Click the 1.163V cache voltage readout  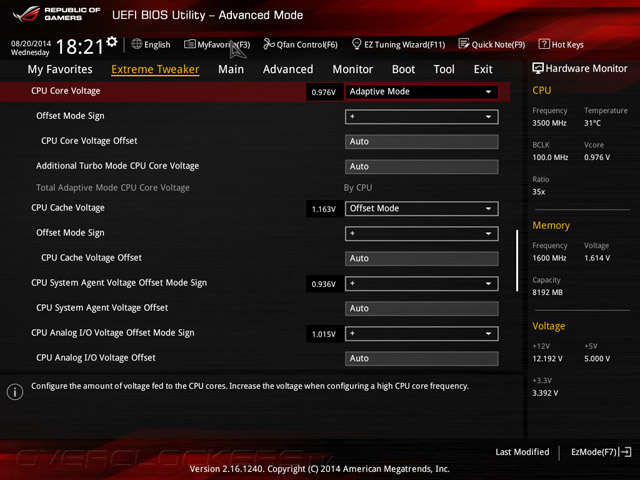(x=324, y=209)
